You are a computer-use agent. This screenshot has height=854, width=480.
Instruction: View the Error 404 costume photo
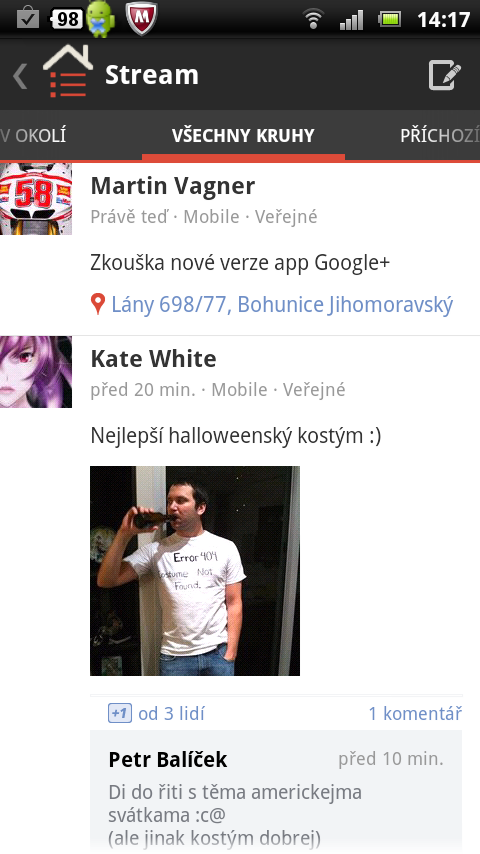coord(195,571)
